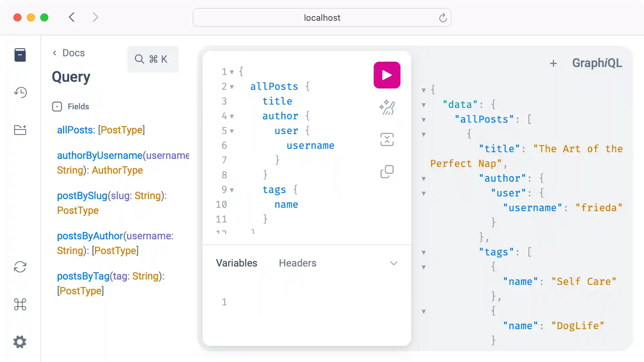Reload the page with the browser refresh icon

(443, 17)
